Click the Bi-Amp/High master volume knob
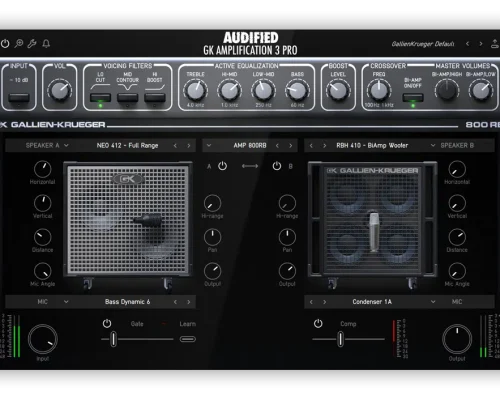This screenshot has width=500, height=400. point(447,90)
